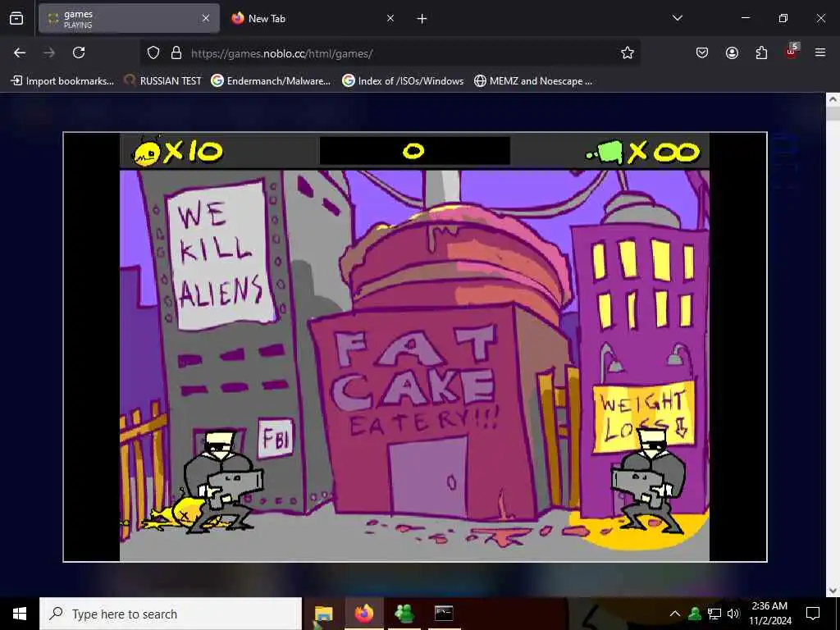Screen dimensions: 840x630
Task: Click the page scrollbar down arrow
Action: [x=833, y=590]
